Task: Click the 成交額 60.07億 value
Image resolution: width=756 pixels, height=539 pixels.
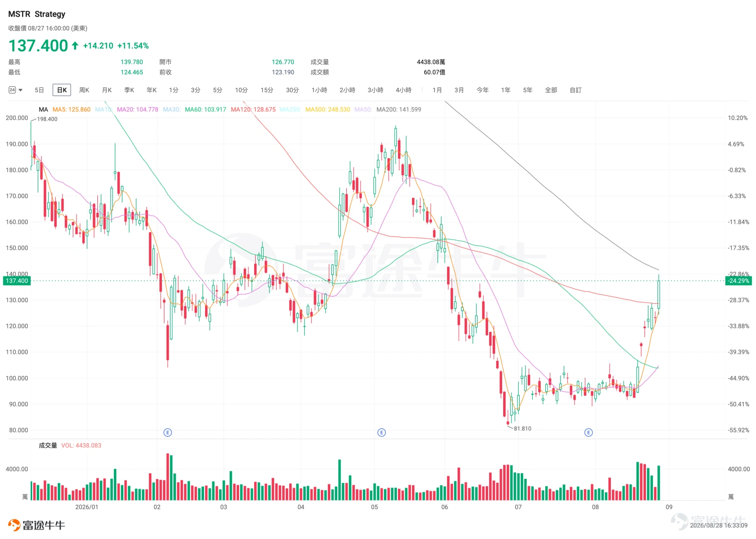Action: (x=435, y=72)
